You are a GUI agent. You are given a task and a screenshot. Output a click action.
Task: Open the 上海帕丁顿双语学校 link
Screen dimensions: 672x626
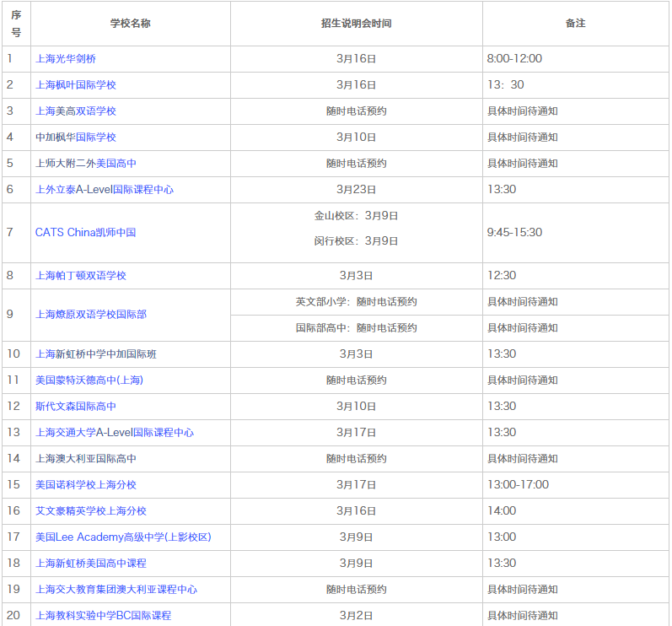[x=81, y=275]
